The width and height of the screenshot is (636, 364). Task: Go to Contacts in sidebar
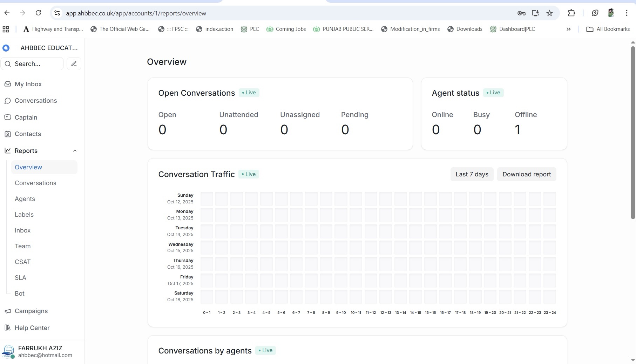pyautogui.click(x=28, y=134)
